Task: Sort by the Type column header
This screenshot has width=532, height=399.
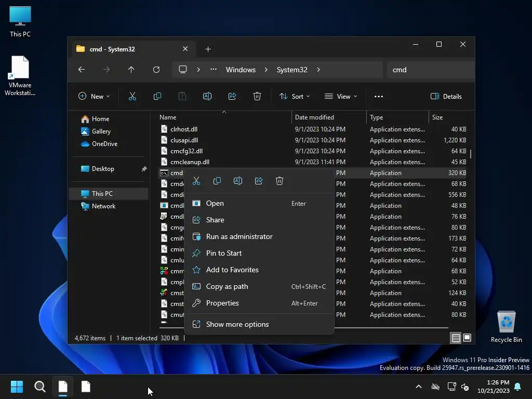Action: 397,117
